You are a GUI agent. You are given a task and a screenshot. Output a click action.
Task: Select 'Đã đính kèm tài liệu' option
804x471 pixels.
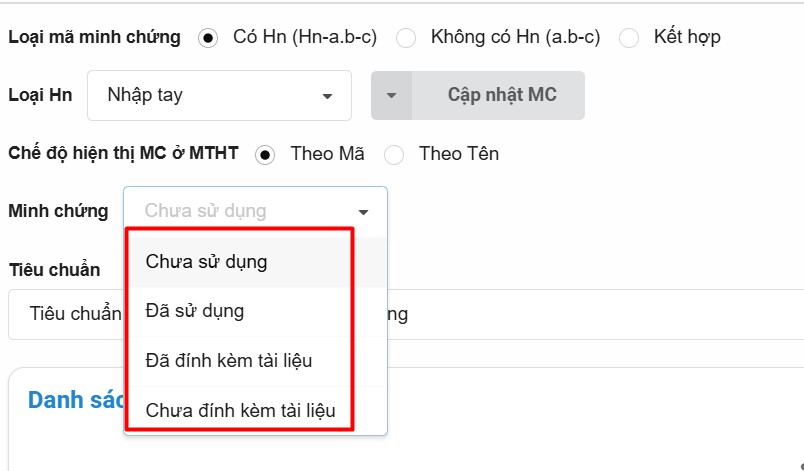point(229,360)
